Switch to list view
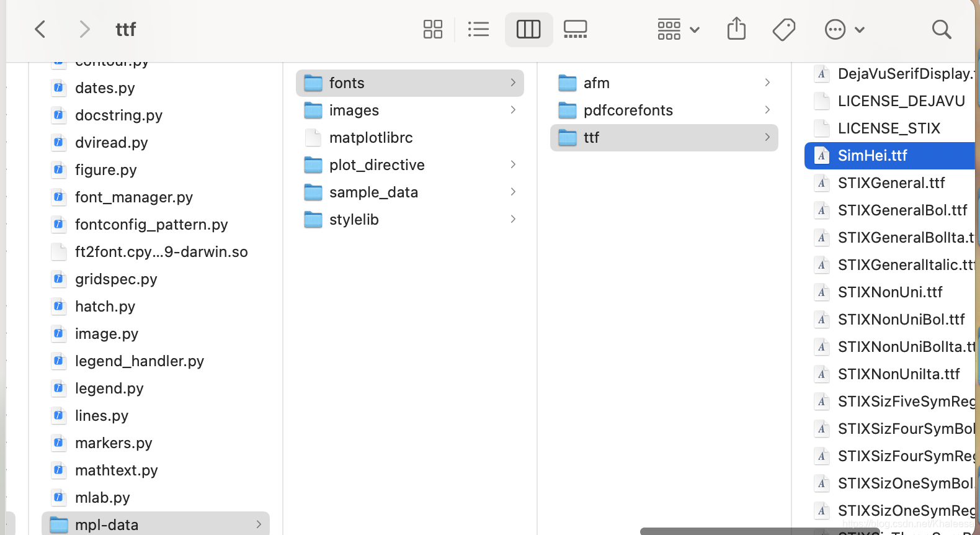Viewport: 980px width, 535px height. tap(478, 29)
